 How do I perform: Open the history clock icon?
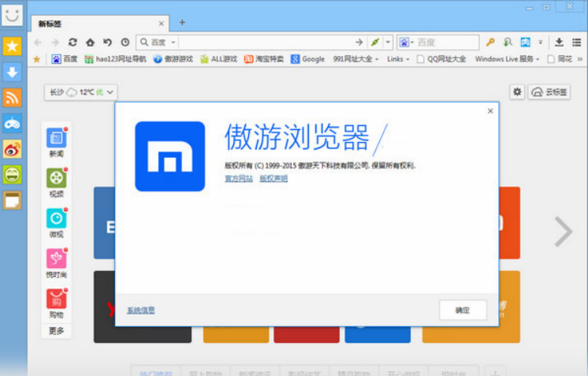[125, 43]
